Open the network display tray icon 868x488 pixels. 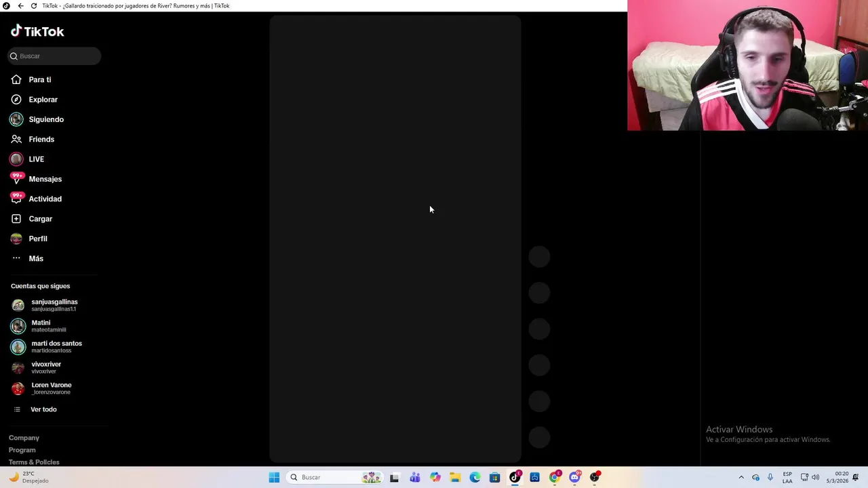pyautogui.click(x=804, y=477)
